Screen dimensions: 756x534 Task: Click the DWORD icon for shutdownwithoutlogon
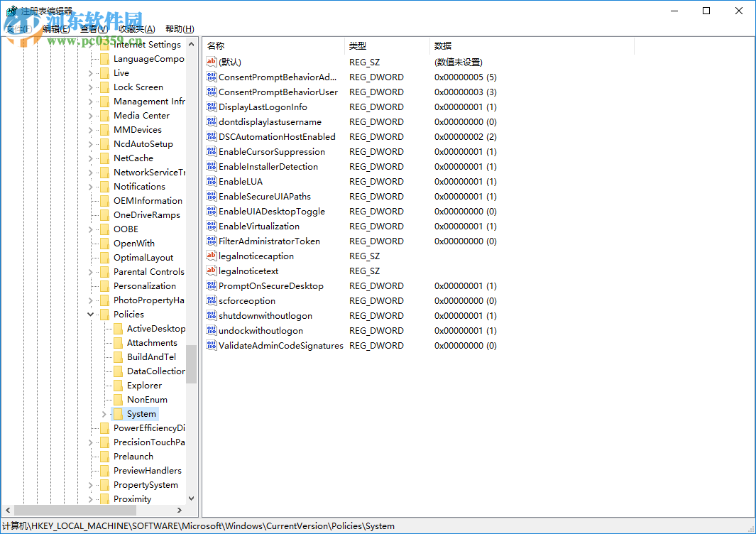click(x=212, y=315)
